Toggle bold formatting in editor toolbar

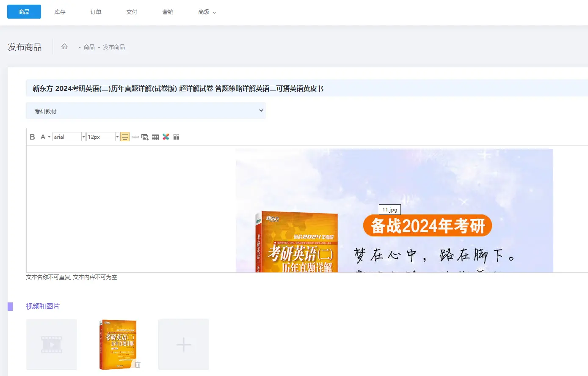[x=32, y=137]
